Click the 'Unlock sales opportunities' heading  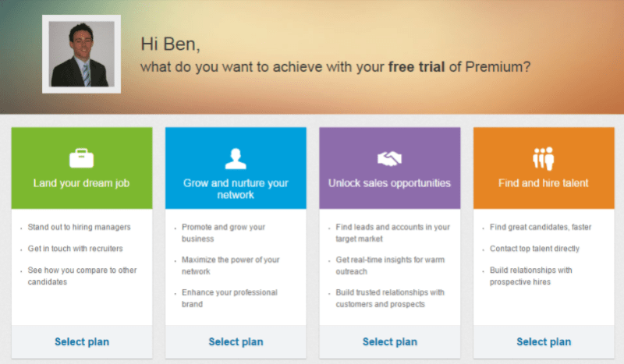[x=389, y=183]
